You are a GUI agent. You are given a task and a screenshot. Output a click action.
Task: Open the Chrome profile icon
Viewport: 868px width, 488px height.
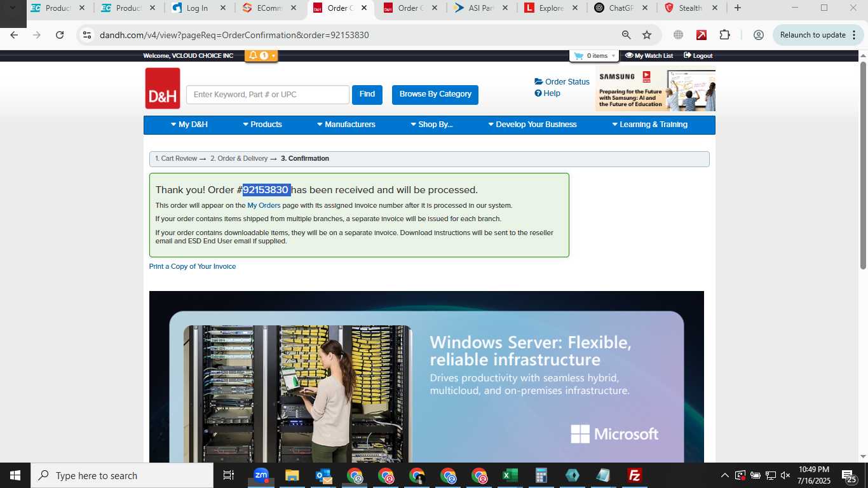[758, 35]
